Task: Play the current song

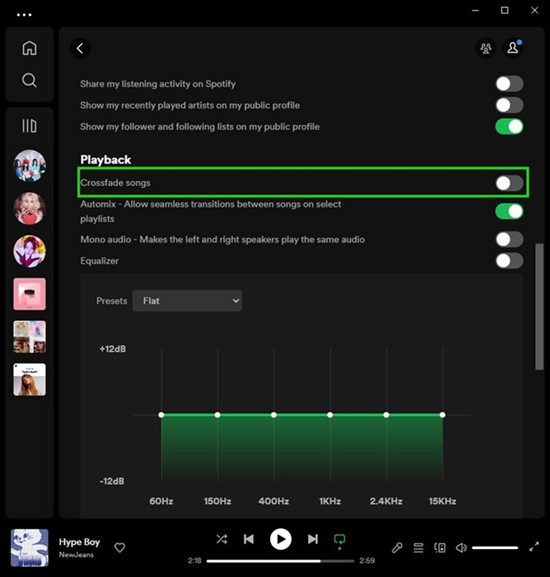Action: (281, 539)
